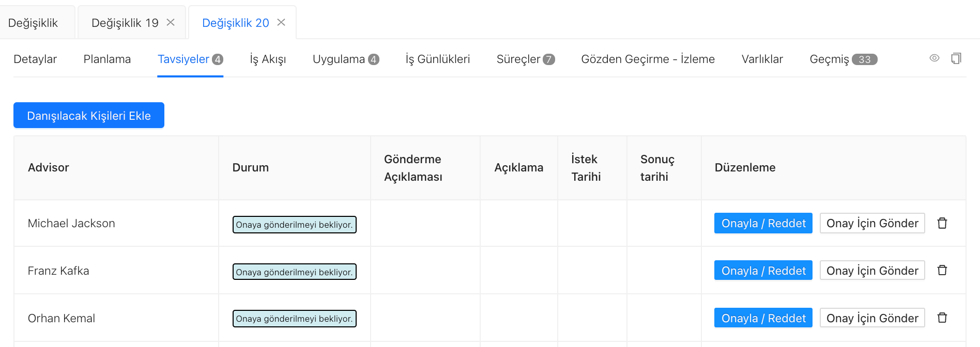
Task: Open the Planlama tab
Action: pos(107,59)
